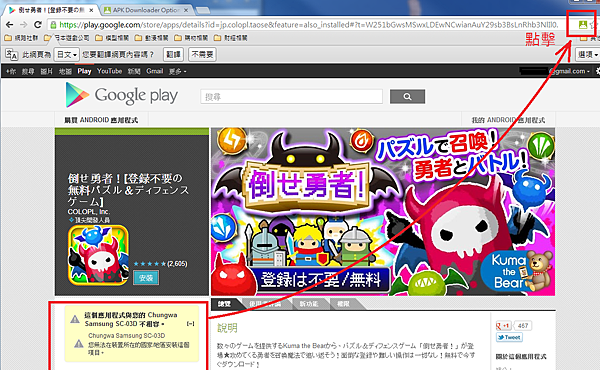Close the Google Play 倒せ勇者 tab
The height and width of the screenshot is (370, 600).
(91, 10)
